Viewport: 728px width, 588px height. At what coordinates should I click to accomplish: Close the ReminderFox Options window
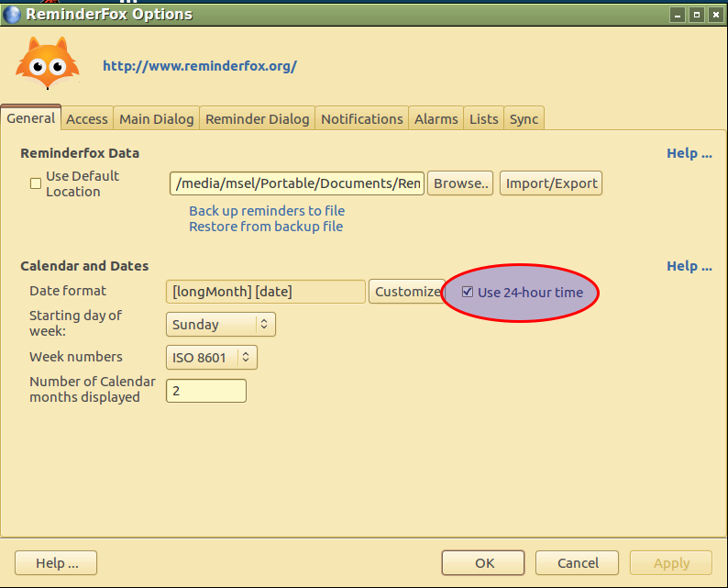[x=715, y=15]
